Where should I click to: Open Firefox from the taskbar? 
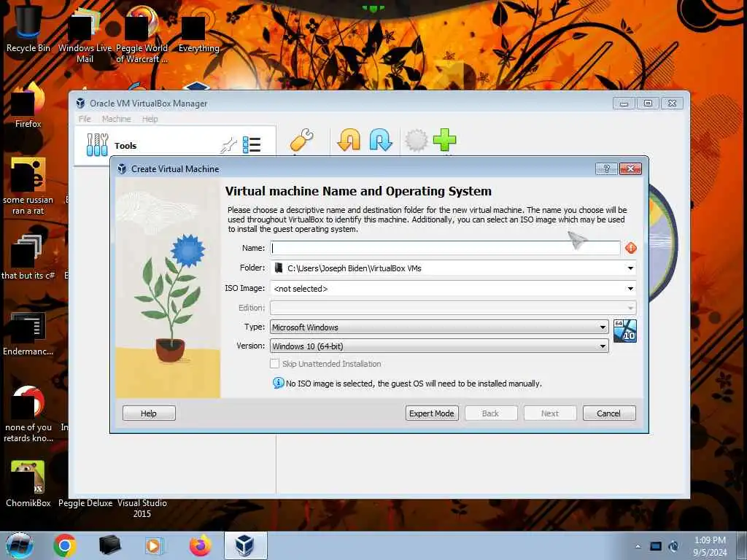(201, 545)
